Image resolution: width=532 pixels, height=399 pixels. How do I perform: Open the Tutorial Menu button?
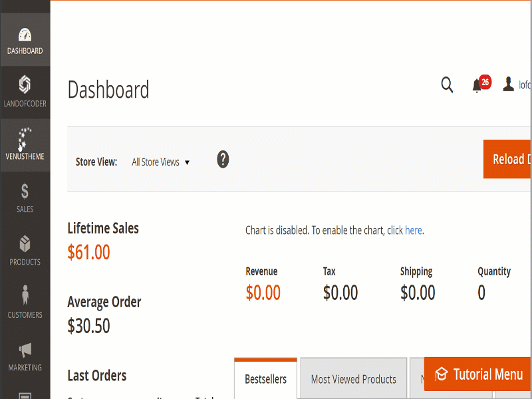click(x=479, y=374)
